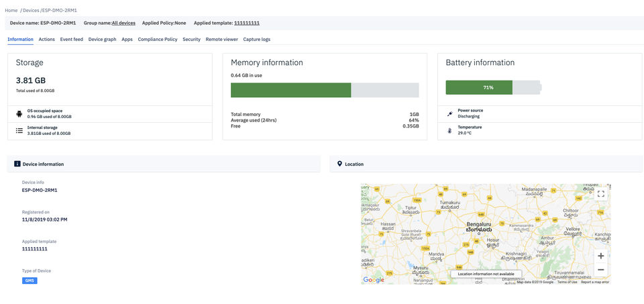This screenshot has height=304, width=644.
Task: Open applied template 111111111 link
Action: pos(247,23)
